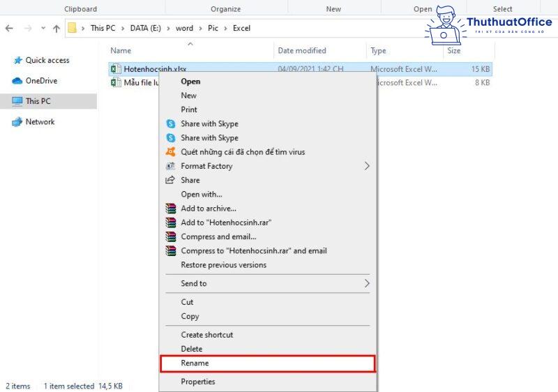The image size is (558, 392).
Task: Choose Open with... menu entry
Action: [x=202, y=194]
